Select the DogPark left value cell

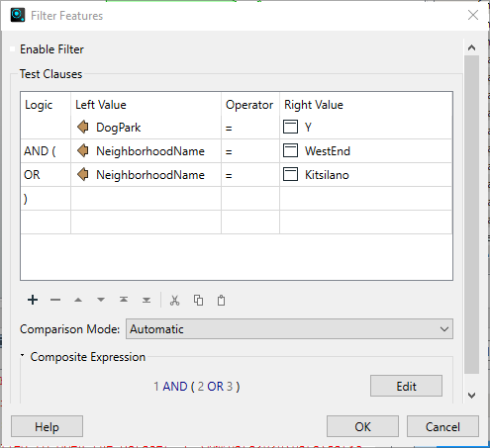pos(146,128)
